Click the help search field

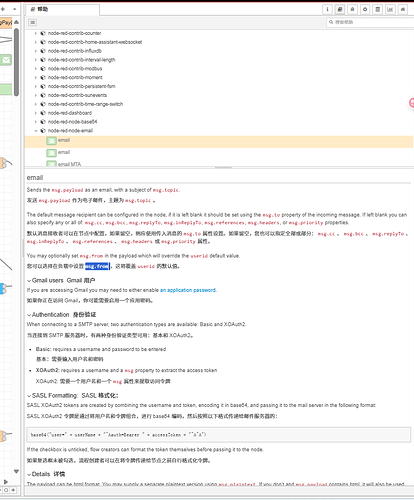click(370, 22)
